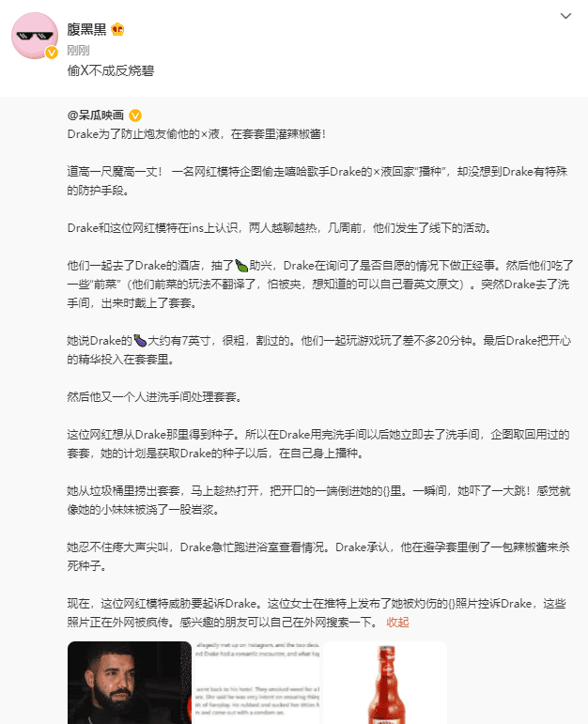Open the Drake photo thumbnail

click(x=130, y=683)
